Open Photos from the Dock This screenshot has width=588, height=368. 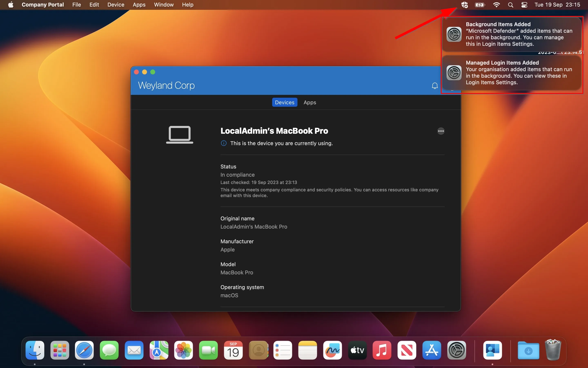(184, 350)
